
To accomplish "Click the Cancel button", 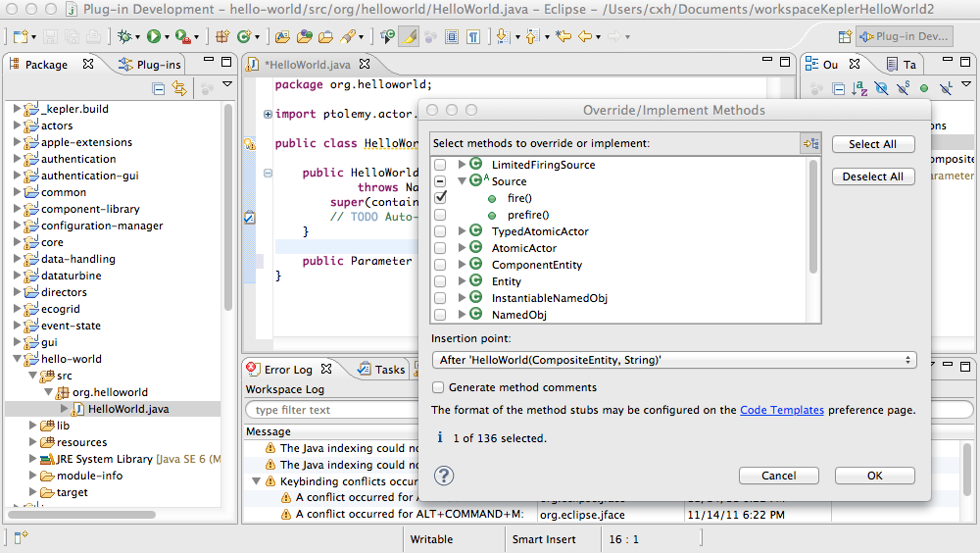I will (779, 476).
